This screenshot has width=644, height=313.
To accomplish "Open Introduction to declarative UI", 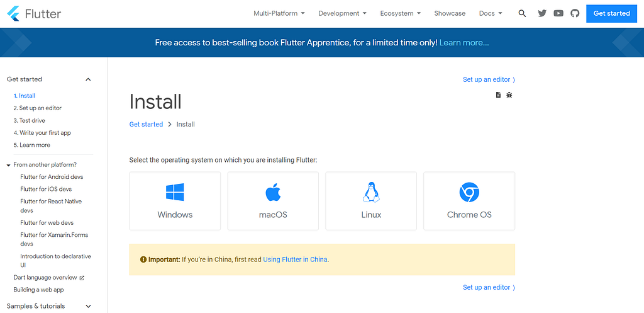I will coord(55,260).
